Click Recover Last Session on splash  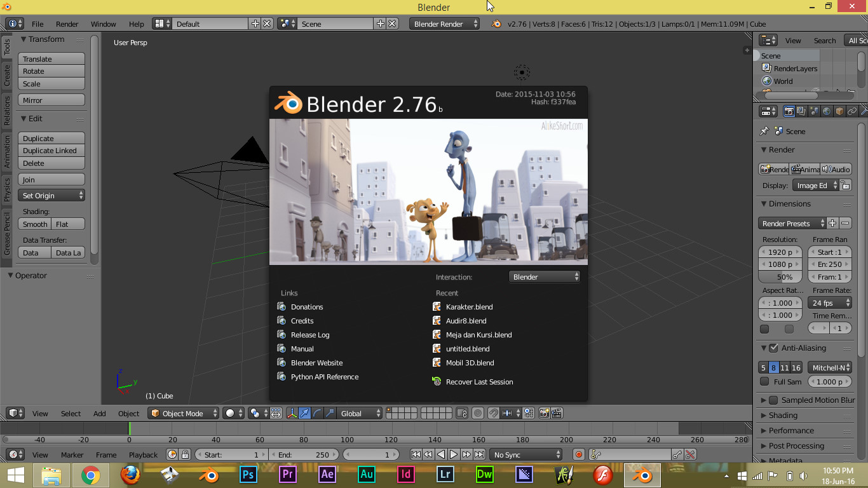(x=473, y=381)
